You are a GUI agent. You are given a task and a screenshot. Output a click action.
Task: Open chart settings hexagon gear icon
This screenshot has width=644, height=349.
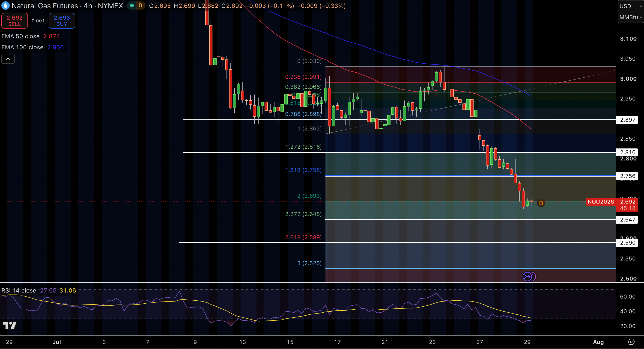point(631,342)
